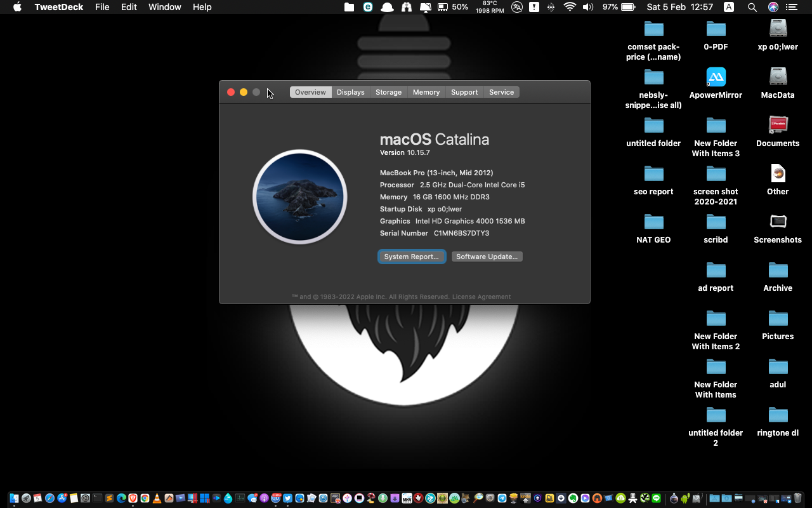
Task: Open Telegram from the Dock
Action: click(502, 498)
